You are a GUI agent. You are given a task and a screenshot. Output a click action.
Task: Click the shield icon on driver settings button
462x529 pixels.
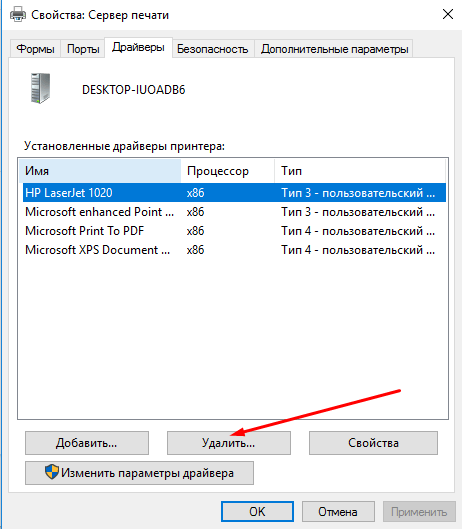(52, 472)
